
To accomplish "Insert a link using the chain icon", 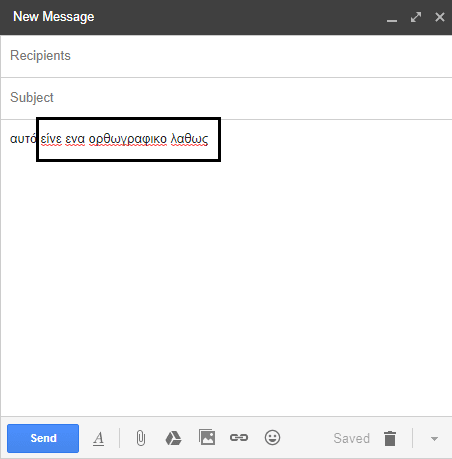I will (239, 437).
